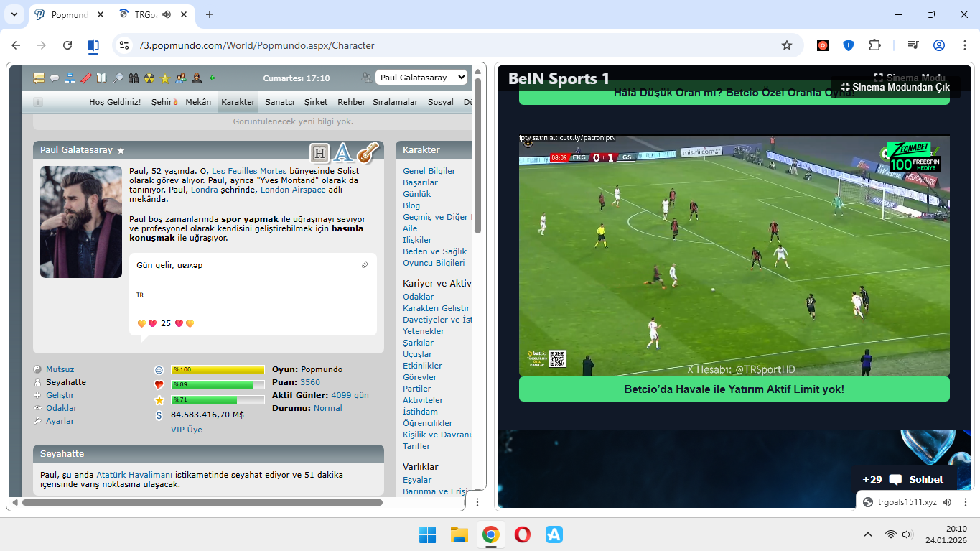Open the binoculars search icon in Popmundo toolbar
The height and width of the screenshot is (551, 980).
click(x=134, y=78)
